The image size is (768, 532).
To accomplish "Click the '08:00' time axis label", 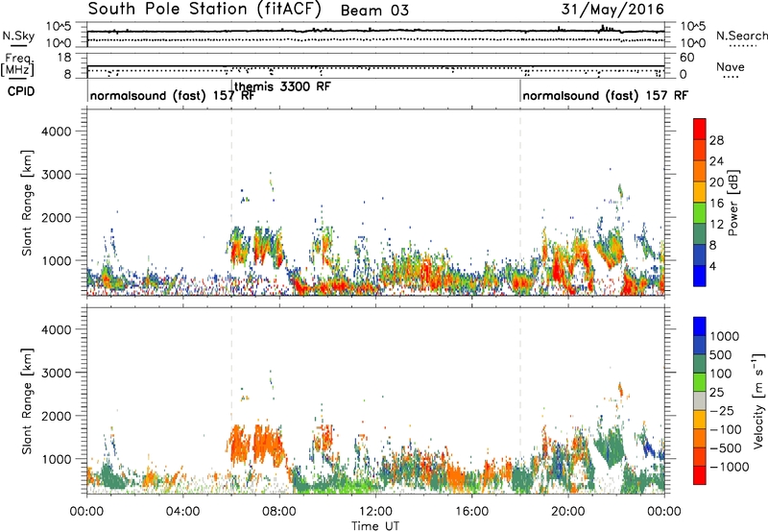I will [x=279, y=512].
